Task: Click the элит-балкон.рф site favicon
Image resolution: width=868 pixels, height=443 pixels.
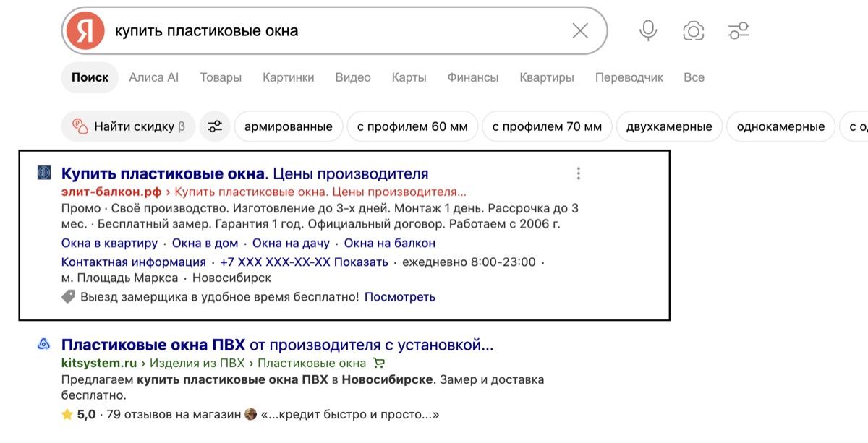Action: [44, 173]
